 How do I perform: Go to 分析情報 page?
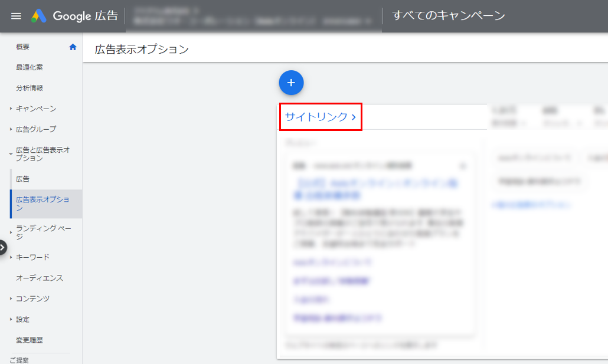click(30, 88)
